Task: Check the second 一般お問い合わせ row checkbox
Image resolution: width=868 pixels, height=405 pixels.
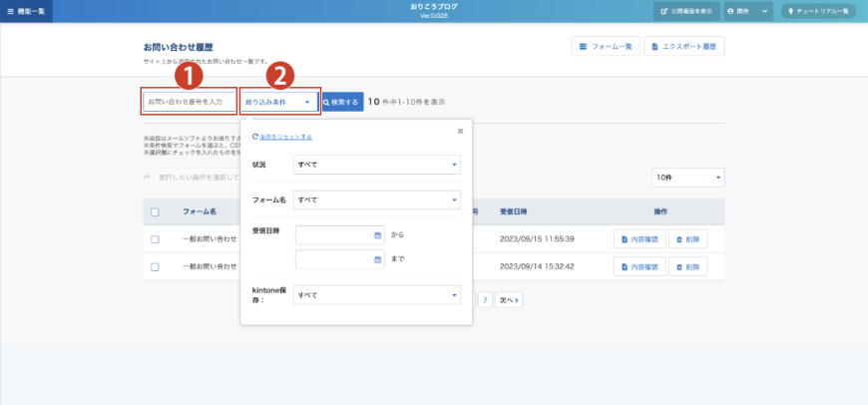Action: coord(155,267)
